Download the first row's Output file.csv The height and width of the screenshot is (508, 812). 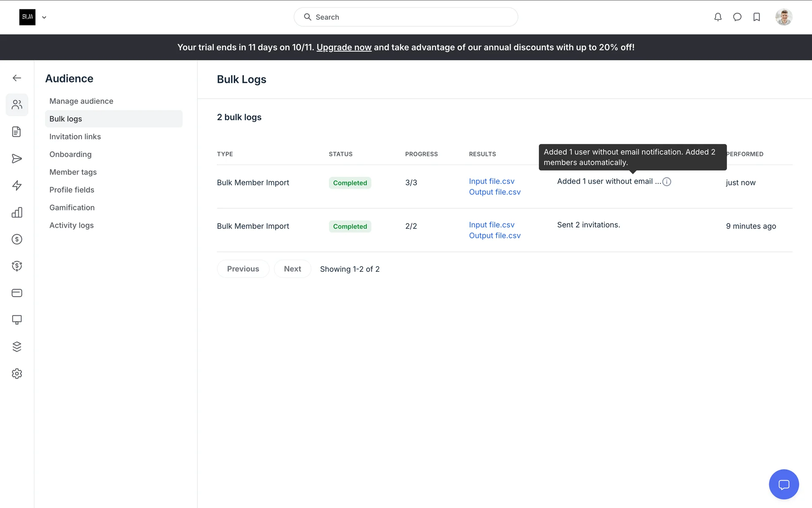(x=494, y=192)
